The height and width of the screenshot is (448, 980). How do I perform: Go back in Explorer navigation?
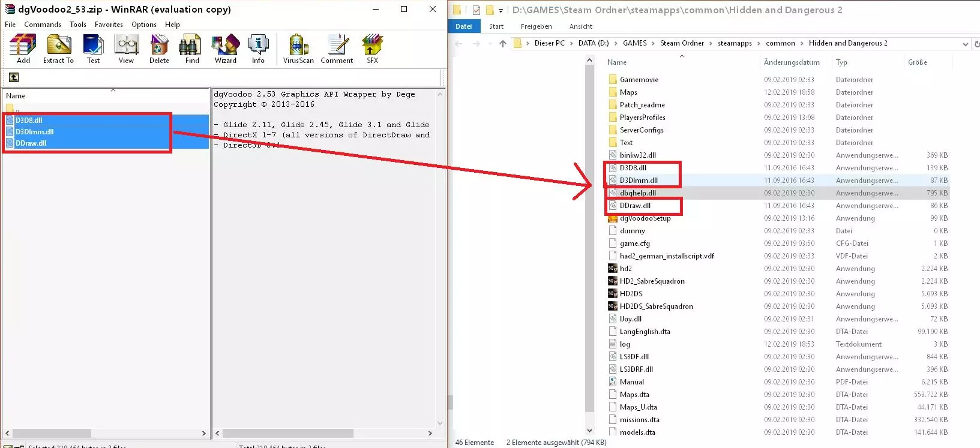[459, 43]
